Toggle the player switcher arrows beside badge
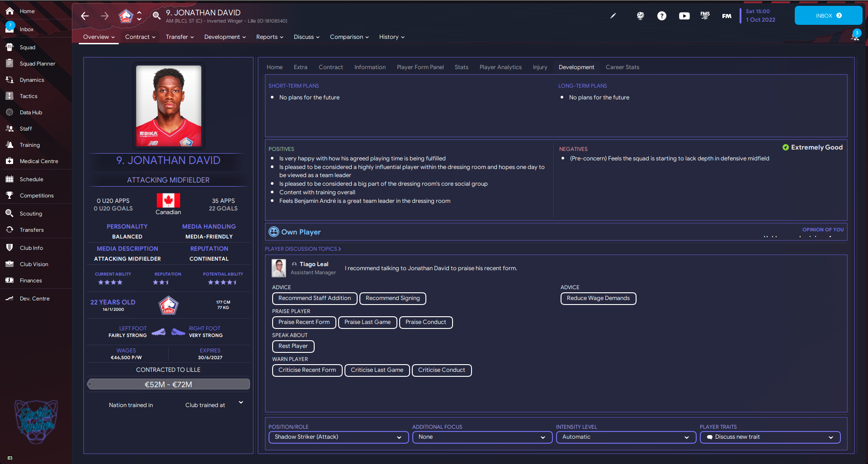Screen dimensions: 868x464 139,16
